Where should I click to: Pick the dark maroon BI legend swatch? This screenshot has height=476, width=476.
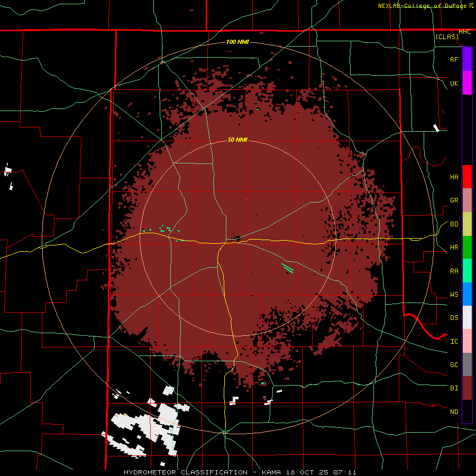(467, 388)
